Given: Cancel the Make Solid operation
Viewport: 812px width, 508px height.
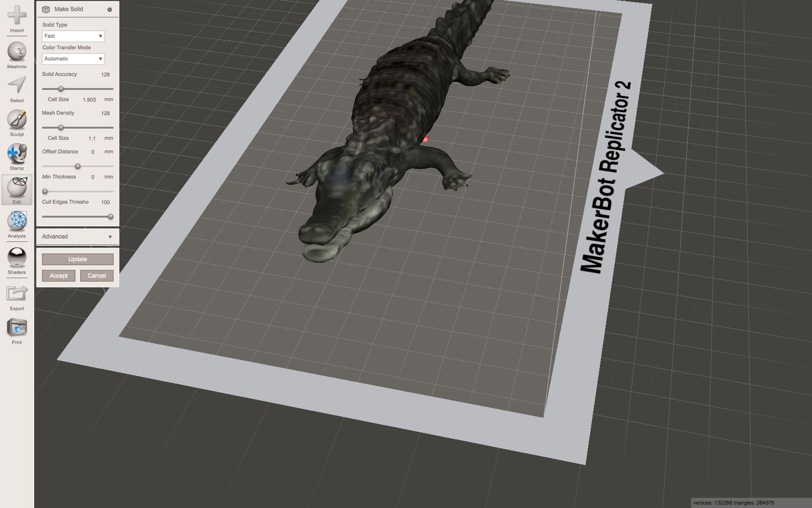Looking at the screenshot, I should coord(97,276).
